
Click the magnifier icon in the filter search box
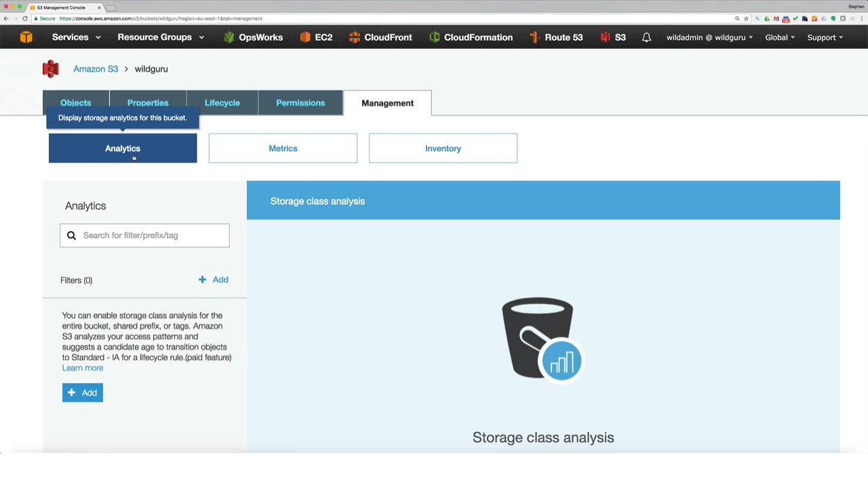click(71, 235)
